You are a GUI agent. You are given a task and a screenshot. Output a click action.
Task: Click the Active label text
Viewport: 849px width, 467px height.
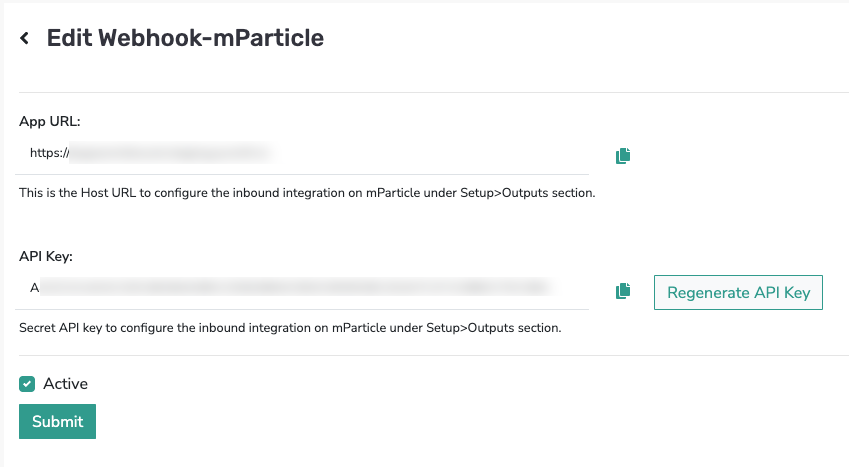tap(66, 384)
